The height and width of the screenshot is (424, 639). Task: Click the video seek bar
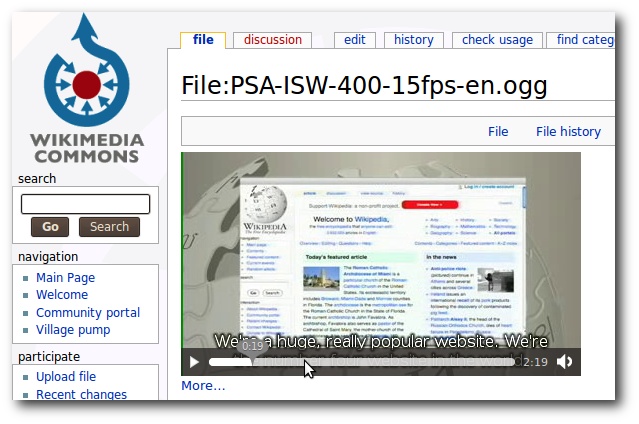coord(361,362)
